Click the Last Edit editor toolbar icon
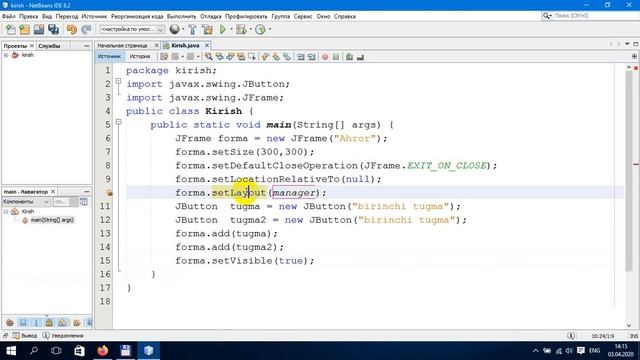The image size is (640, 360). point(164,57)
